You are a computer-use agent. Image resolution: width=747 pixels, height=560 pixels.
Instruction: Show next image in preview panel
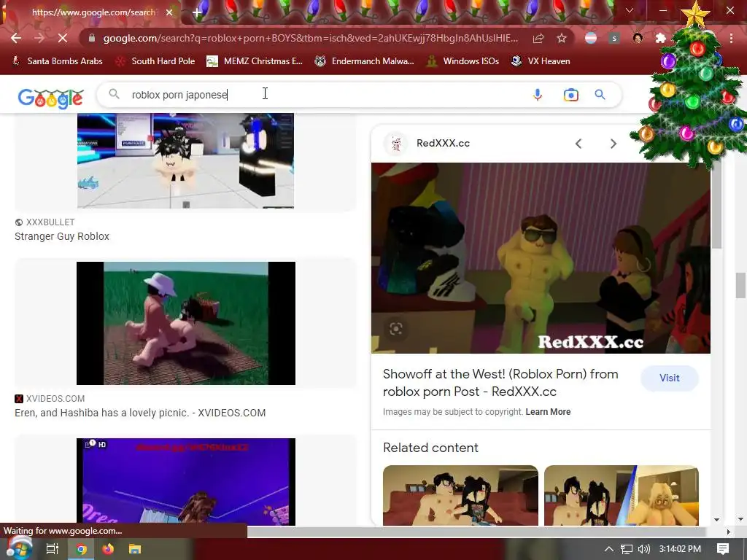[x=613, y=144]
